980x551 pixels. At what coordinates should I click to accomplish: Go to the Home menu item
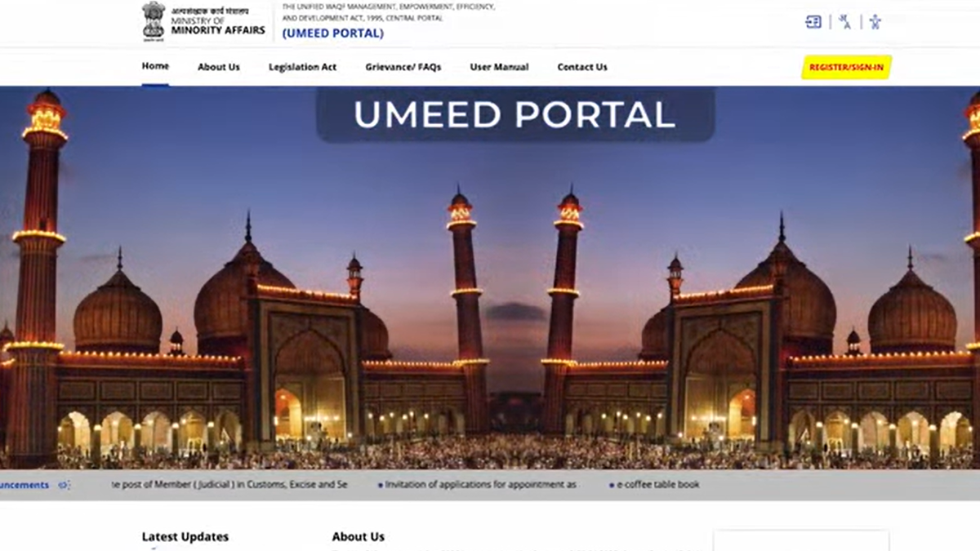(155, 66)
